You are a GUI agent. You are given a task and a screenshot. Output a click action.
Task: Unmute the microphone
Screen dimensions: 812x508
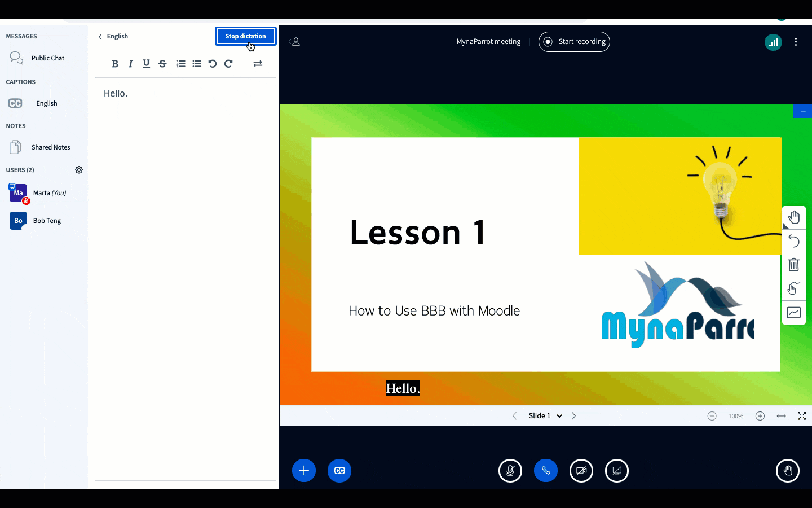[x=510, y=471]
